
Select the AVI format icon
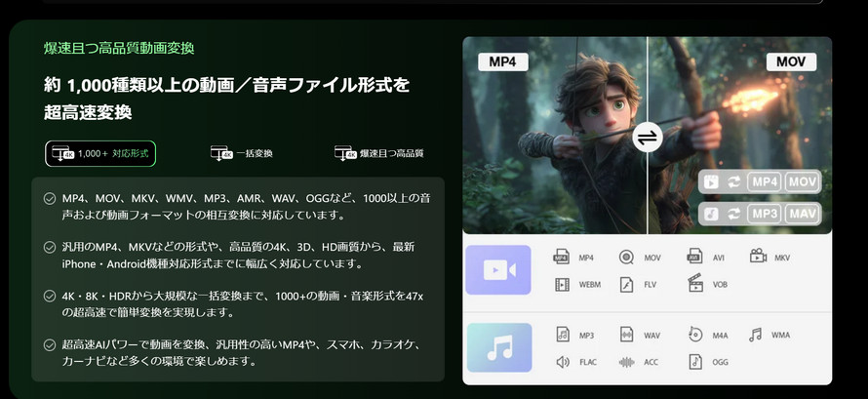click(694, 257)
